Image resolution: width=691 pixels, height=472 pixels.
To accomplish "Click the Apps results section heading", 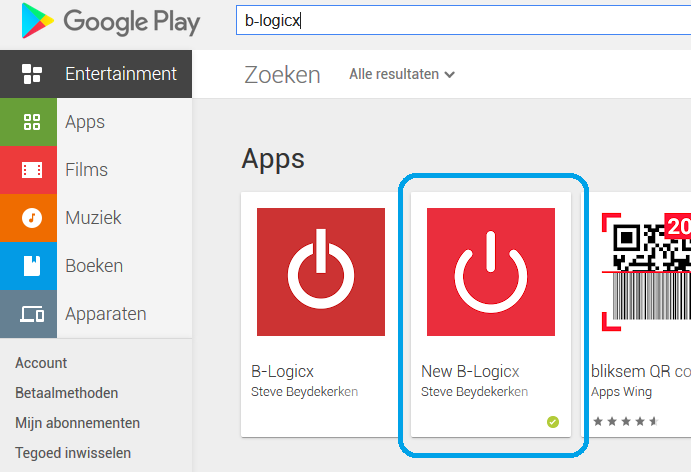I will tap(273, 159).
